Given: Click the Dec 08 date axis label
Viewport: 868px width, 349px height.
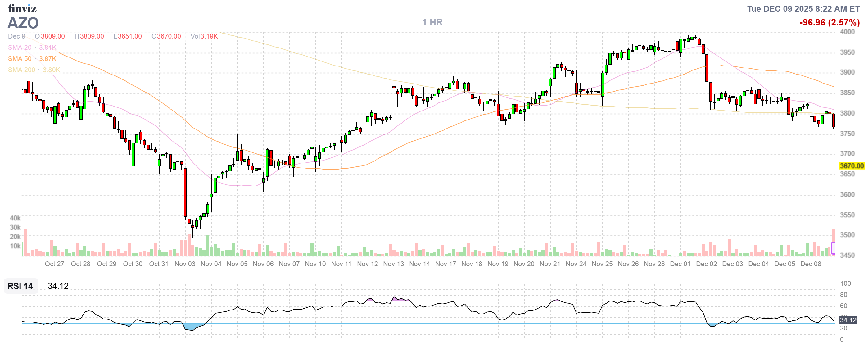Looking at the screenshot, I should point(810,264).
